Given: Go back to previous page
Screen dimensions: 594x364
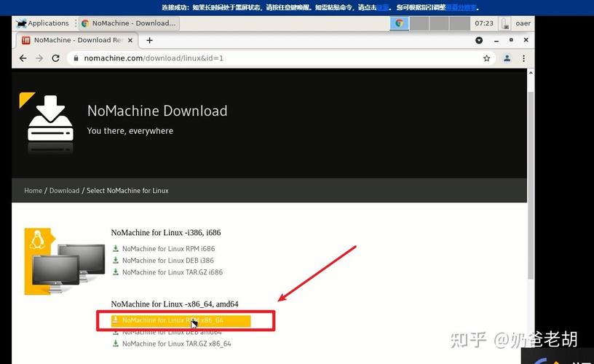Looking at the screenshot, I should click(23, 58).
